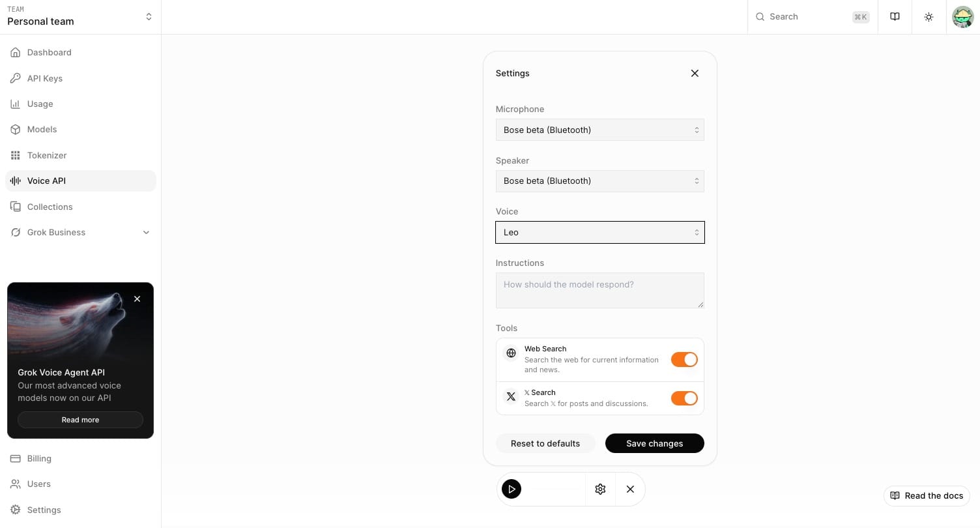Viewport: 980px width, 528px height.
Task: Open the Tokenizer page
Action: [47, 155]
